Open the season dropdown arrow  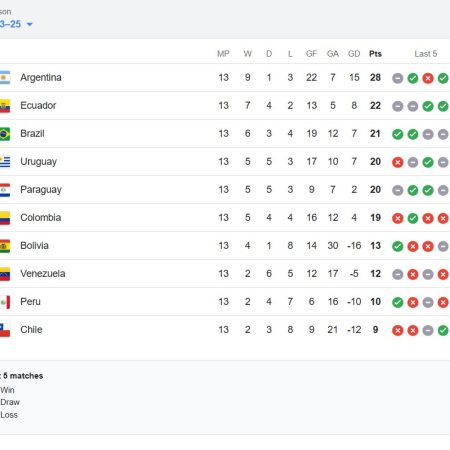point(30,24)
